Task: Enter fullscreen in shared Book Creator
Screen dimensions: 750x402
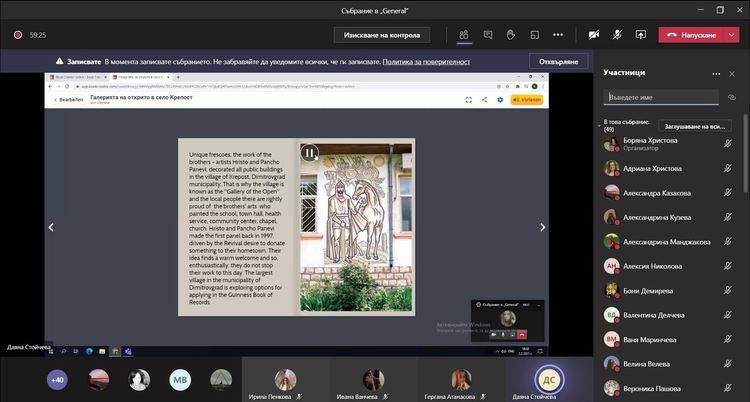Action: (x=469, y=100)
